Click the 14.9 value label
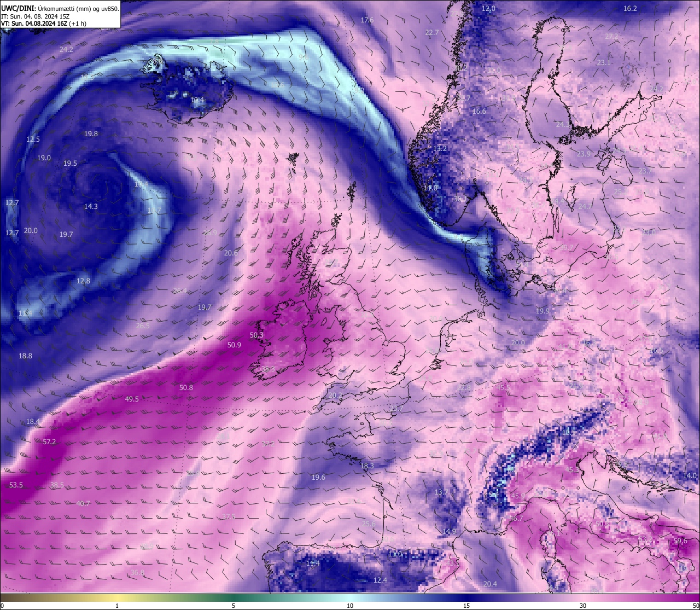This screenshot has height=610, width=700. [449, 531]
